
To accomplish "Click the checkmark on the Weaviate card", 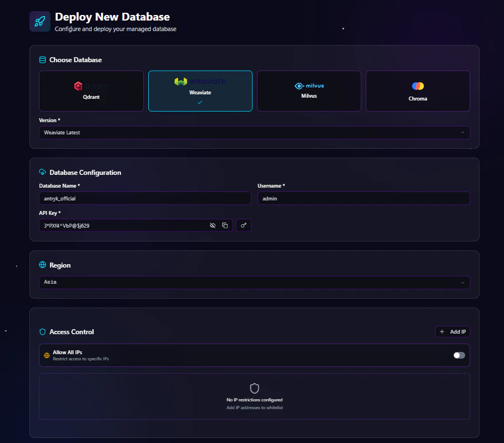I will pos(200,102).
